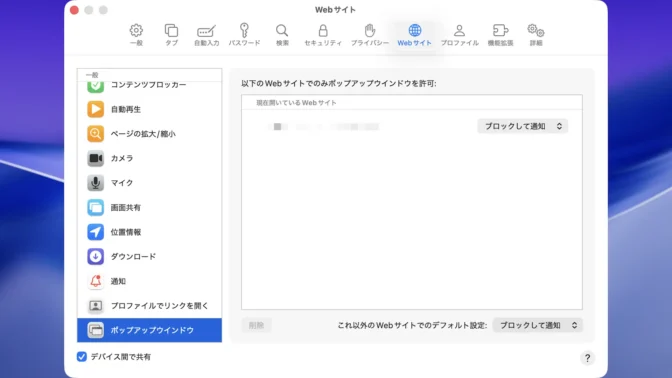Viewport: 672px width, 378px height.
Task: Close the preferences window with red button
Action: pos(75,10)
